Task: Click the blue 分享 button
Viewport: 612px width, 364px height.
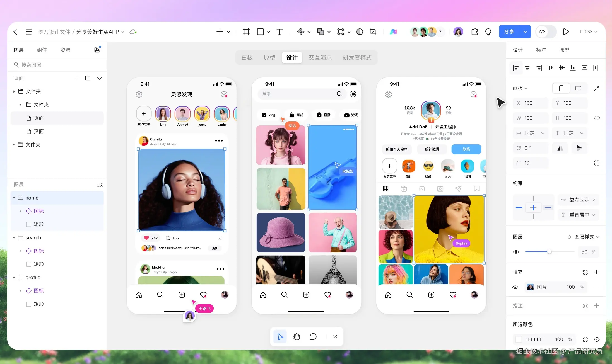Action: tap(509, 32)
